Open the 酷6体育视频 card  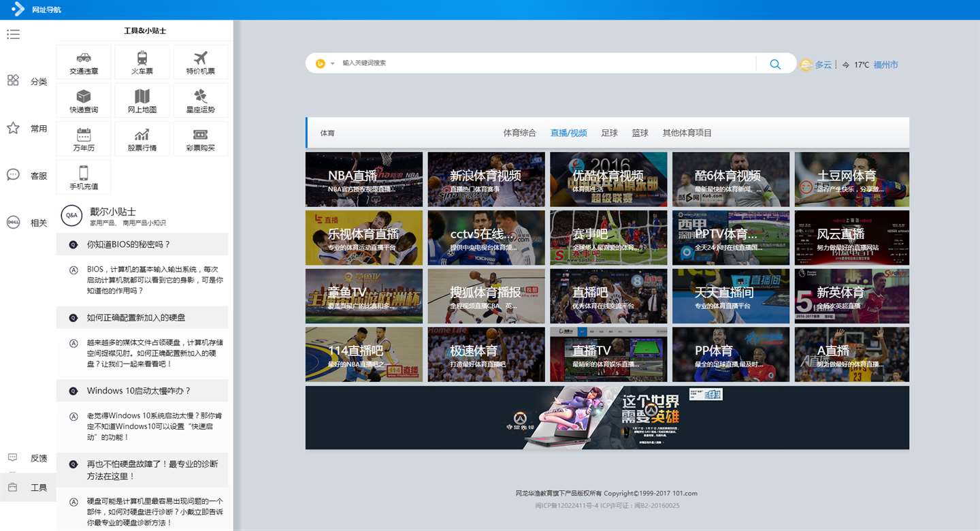731,179
